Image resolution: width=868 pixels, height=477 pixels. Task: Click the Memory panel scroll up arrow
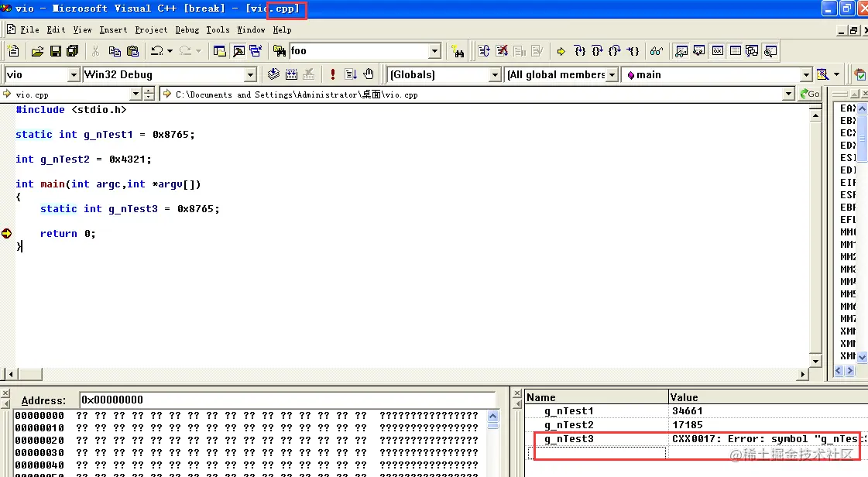point(492,416)
